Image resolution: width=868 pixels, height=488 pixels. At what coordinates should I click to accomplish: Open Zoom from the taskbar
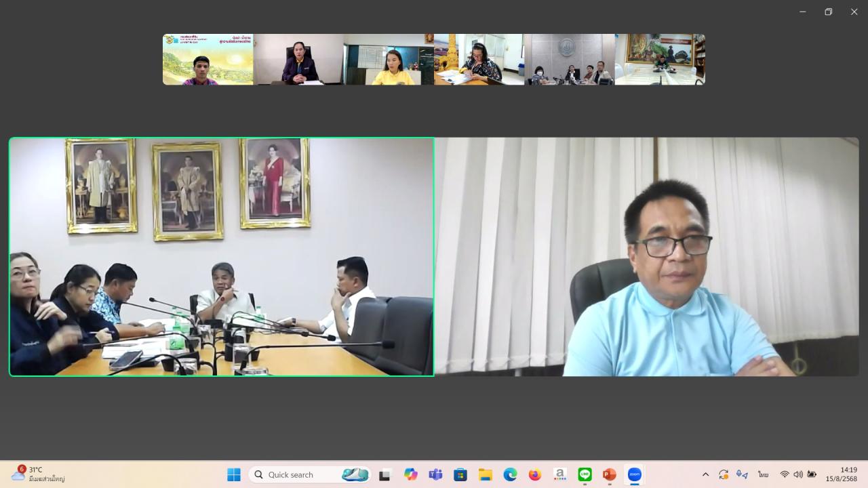pos(634,474)
